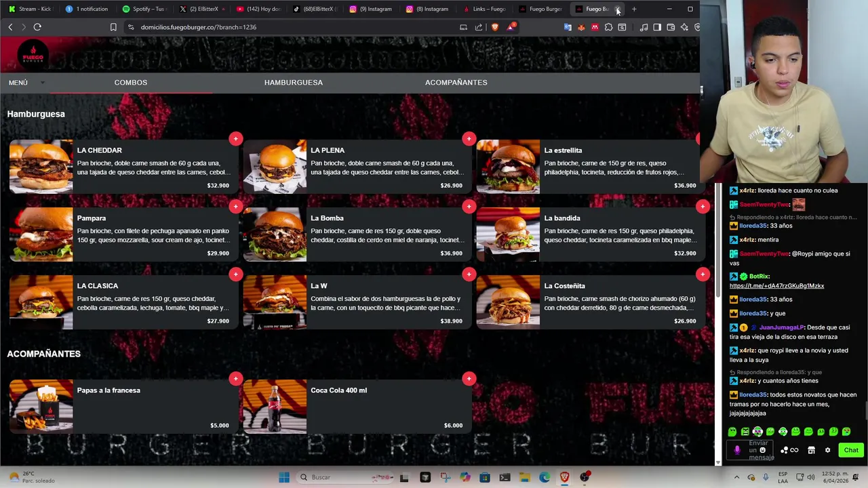Switch to the ACOMPAÑANTES category tab
The image size is (868, 488).
click(456, 83)
